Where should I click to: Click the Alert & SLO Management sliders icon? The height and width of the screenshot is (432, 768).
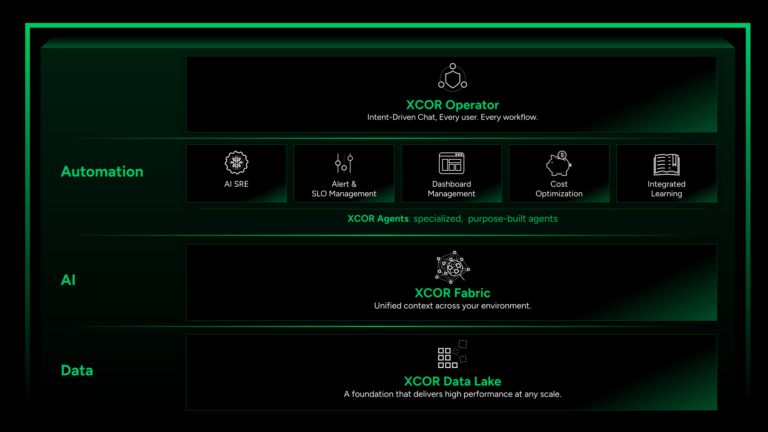coord(344,163)
